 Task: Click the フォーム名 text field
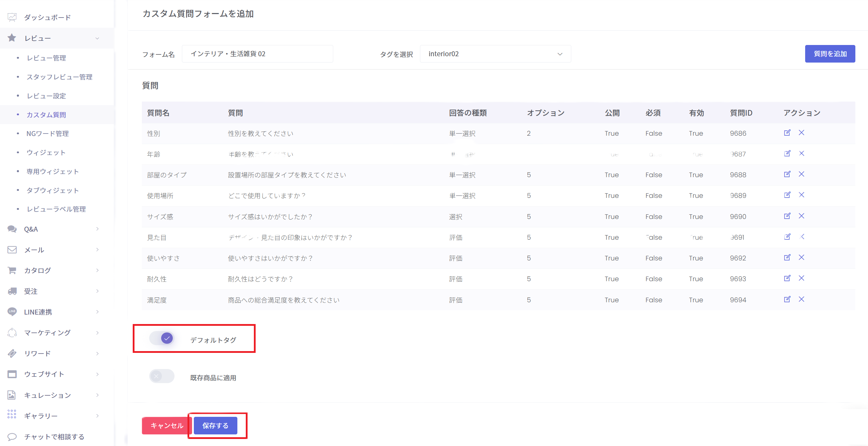[257, 54]
